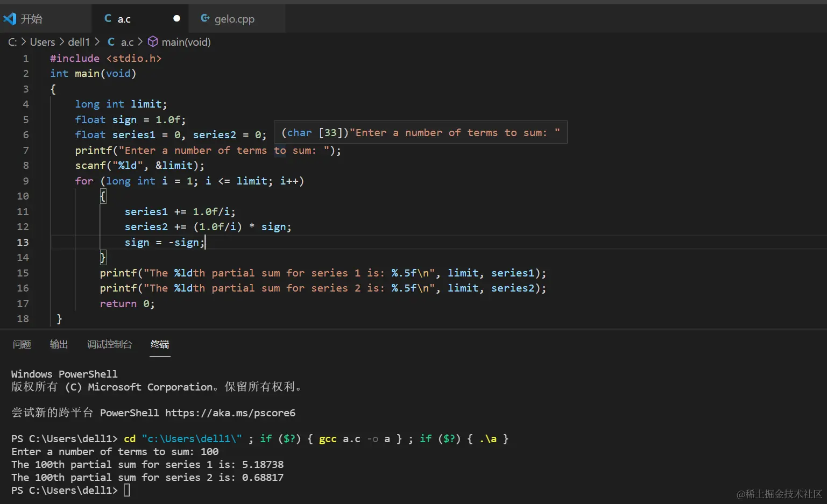Click the https://aka.ms/pscore6 link in the terminal
This screenshot has height=504, width=827.
[230, 413]
